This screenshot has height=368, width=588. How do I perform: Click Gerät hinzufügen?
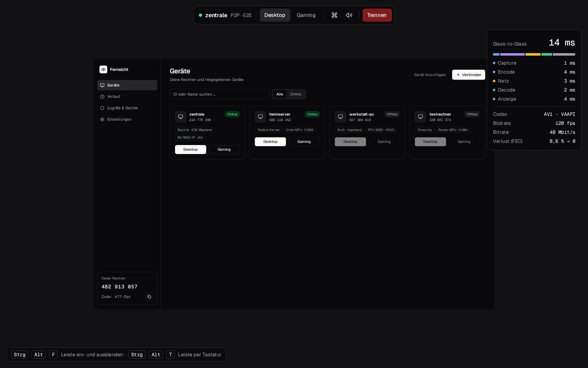coord(430,75)
